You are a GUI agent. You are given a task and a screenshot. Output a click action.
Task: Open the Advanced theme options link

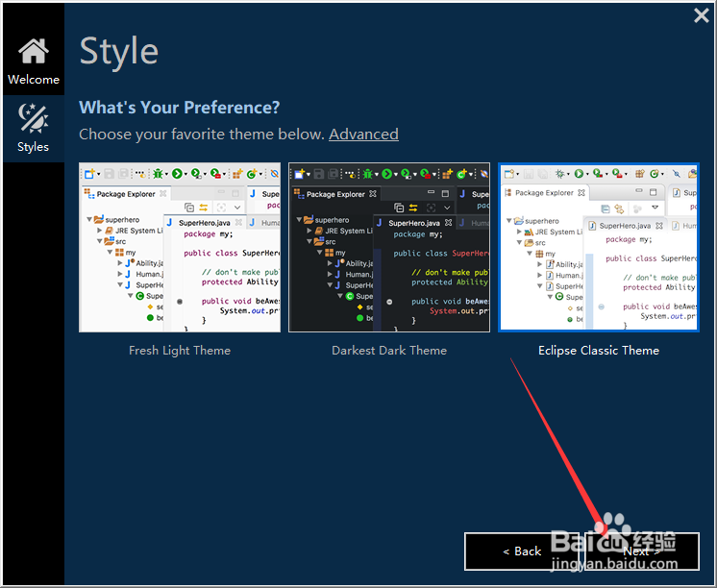363,134
